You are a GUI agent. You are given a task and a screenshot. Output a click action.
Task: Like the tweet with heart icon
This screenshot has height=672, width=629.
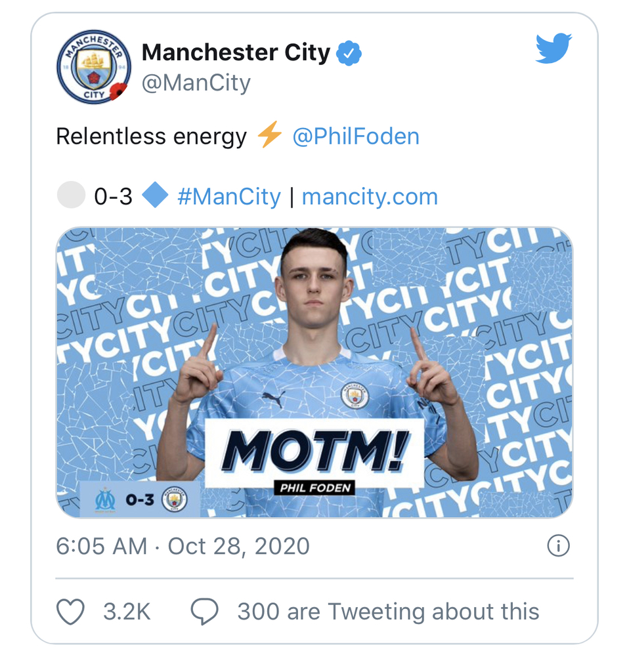coord(70,612)
